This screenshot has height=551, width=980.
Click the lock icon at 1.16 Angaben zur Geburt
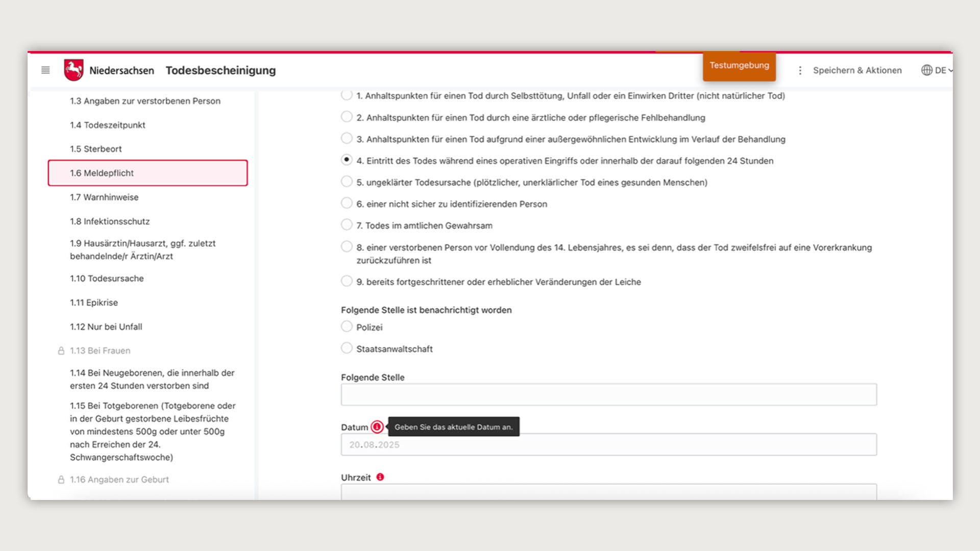click(61, 480)
